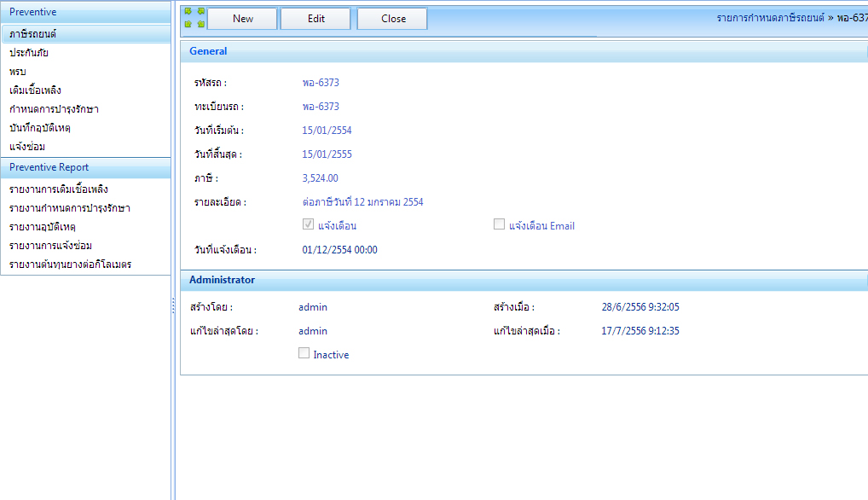Click สร้างโดย value admin
The height and width of the screenshot is (500, 868).
pos(313,307)
